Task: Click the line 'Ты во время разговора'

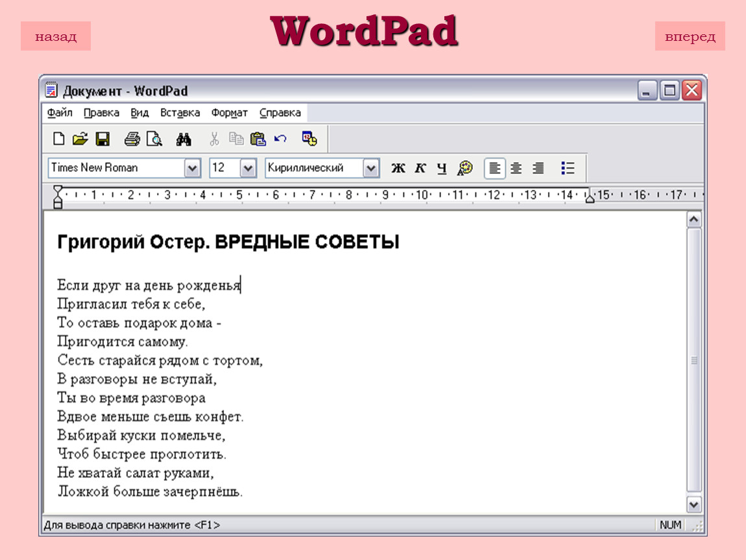Action: tap(131, 397)
